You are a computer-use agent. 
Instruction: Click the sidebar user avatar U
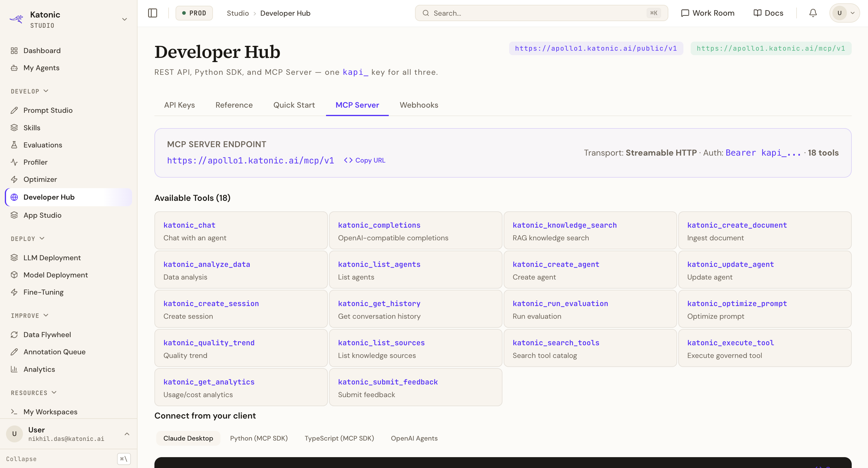(14, 434)
